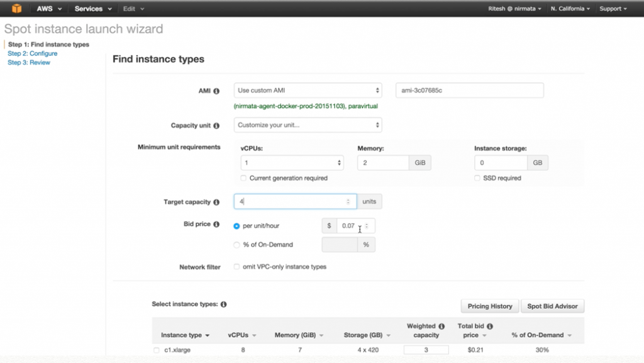Screen dimensions: 644x363
Task: Open the AWS menu
Action: 49,9
